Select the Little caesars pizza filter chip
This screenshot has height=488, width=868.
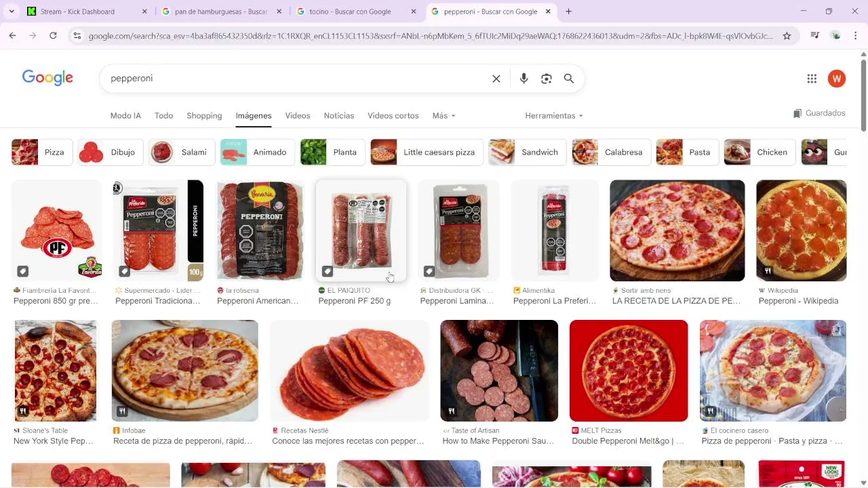tap(427, 152)
